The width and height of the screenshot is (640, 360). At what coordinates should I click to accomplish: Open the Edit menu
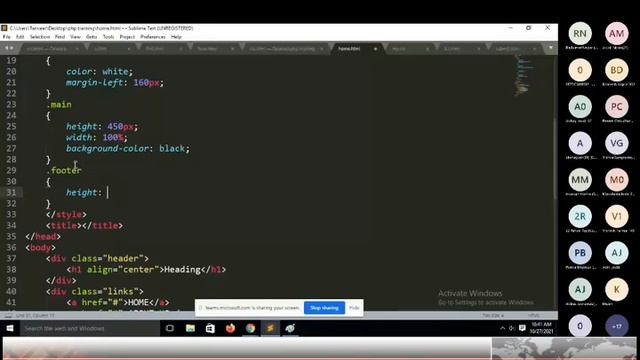coord(20,37)
